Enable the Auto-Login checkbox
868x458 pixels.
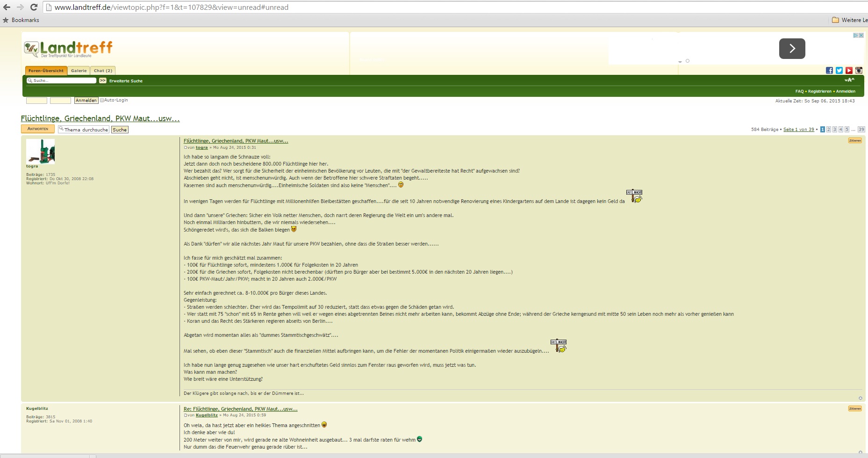(102, 100)
